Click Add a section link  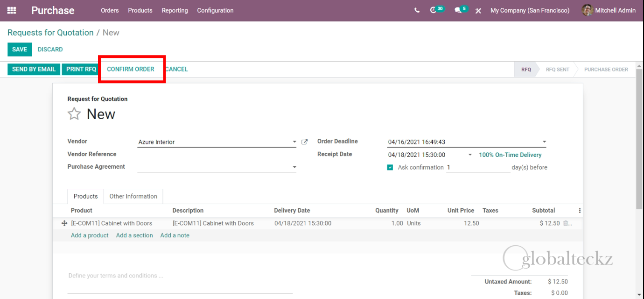(x=134, y=235)
